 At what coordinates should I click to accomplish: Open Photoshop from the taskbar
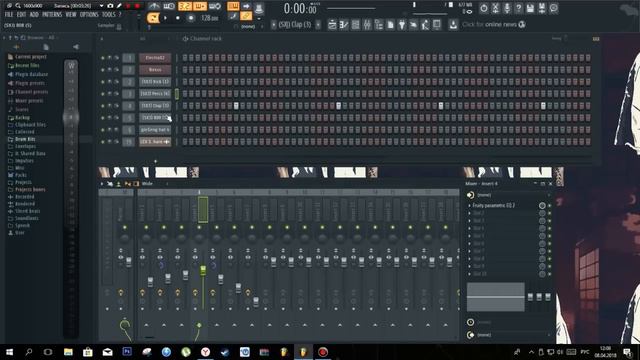pyautogui.click(x=127, y=352)
